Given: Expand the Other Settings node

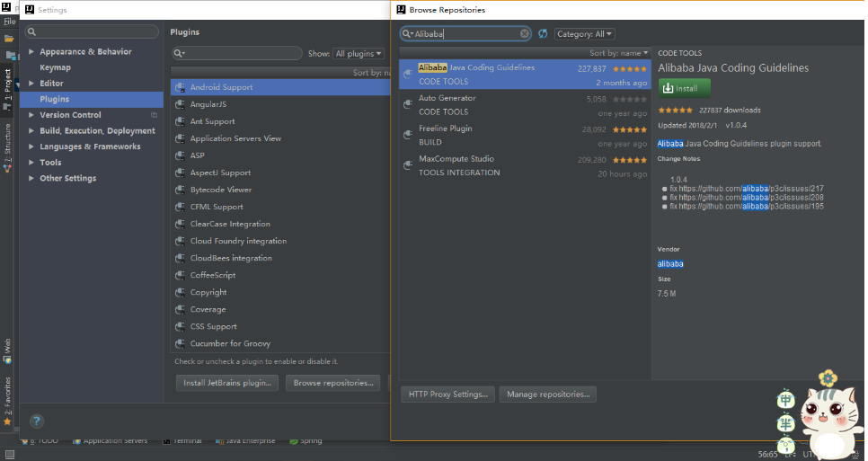Looking at the screenshot, I should [31, 178].
